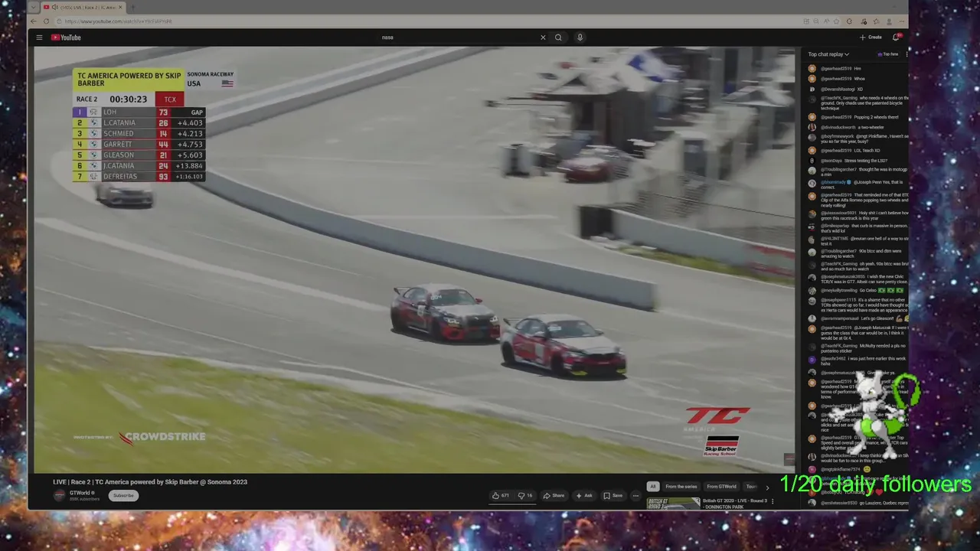Clear the search box with X
980x551 pixels.
543,37
